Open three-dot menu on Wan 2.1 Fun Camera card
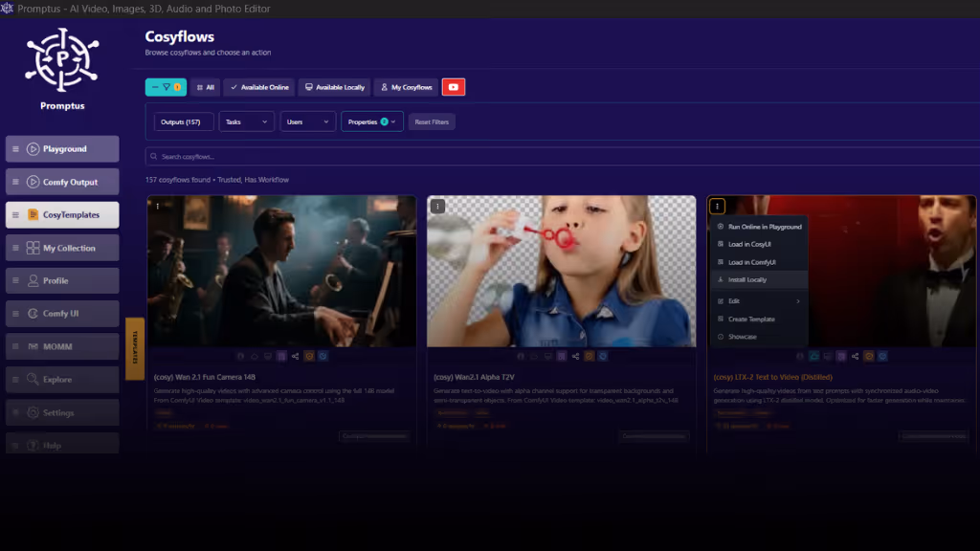This screenshot has height=551, width=980. [158, 207]
